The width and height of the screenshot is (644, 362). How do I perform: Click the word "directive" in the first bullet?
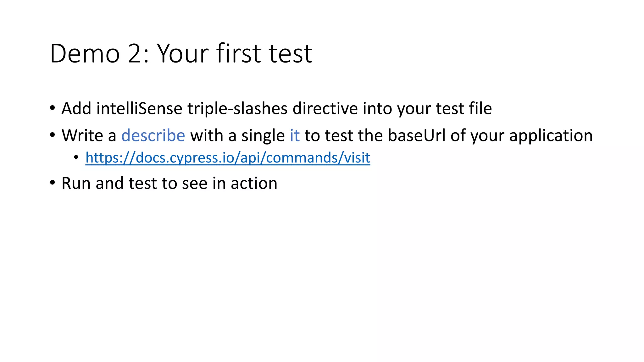[325, 109]
